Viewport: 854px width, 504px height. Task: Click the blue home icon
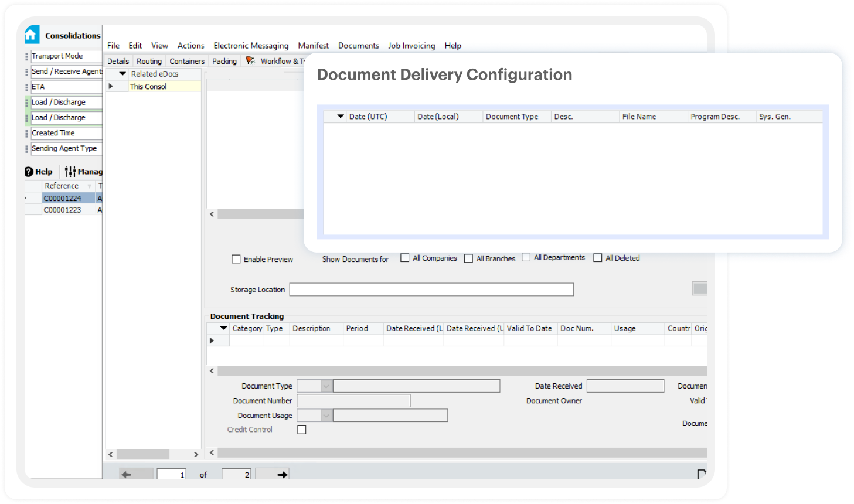coord(32,35)
